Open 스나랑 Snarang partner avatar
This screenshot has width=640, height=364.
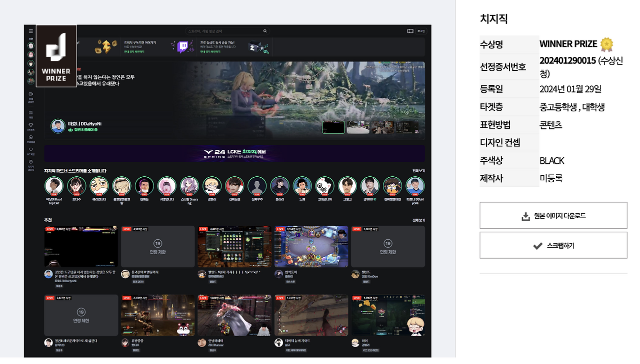pyautogui.click(x=189, y=186)
